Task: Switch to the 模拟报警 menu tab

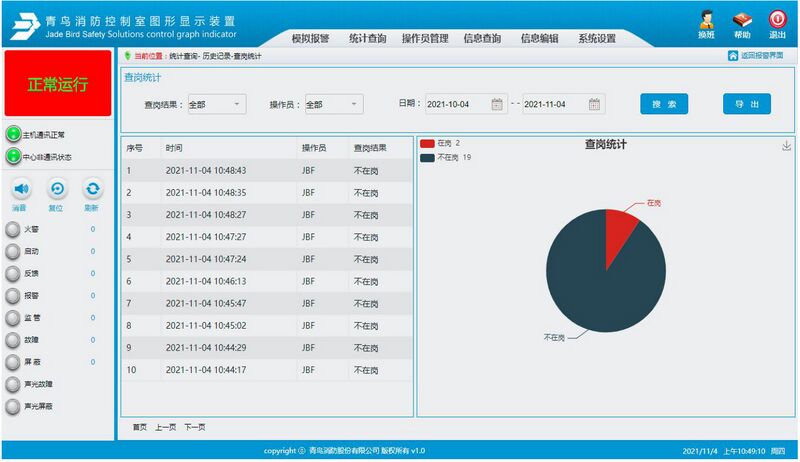Action: [311, 38]
